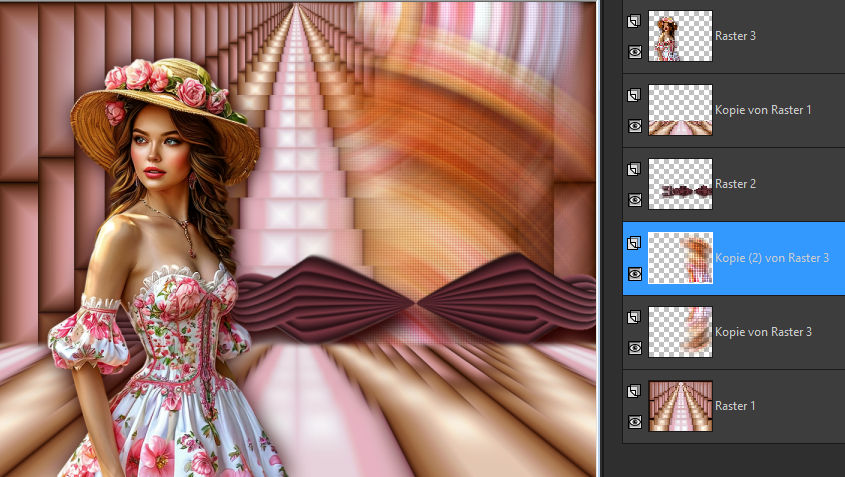The height and width of the screenshot is (477, 845).
Task: Select the Raster 3 layer thumbnail showing the woman
Action: point(680,36)
